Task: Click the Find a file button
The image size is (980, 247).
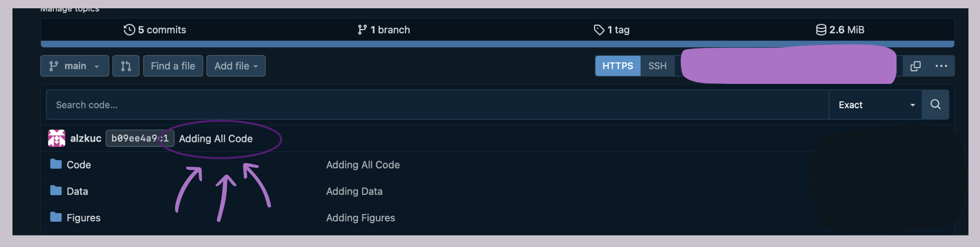Action: tap(173, 66)
